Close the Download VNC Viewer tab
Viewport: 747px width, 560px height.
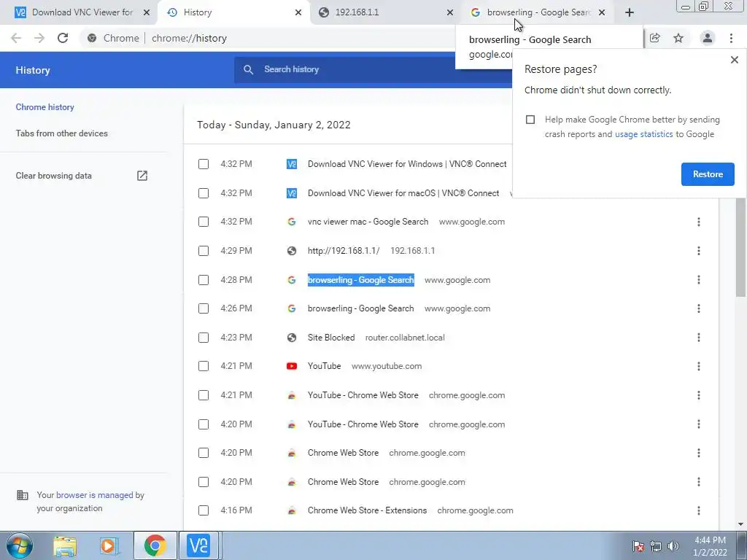[147, 12]
